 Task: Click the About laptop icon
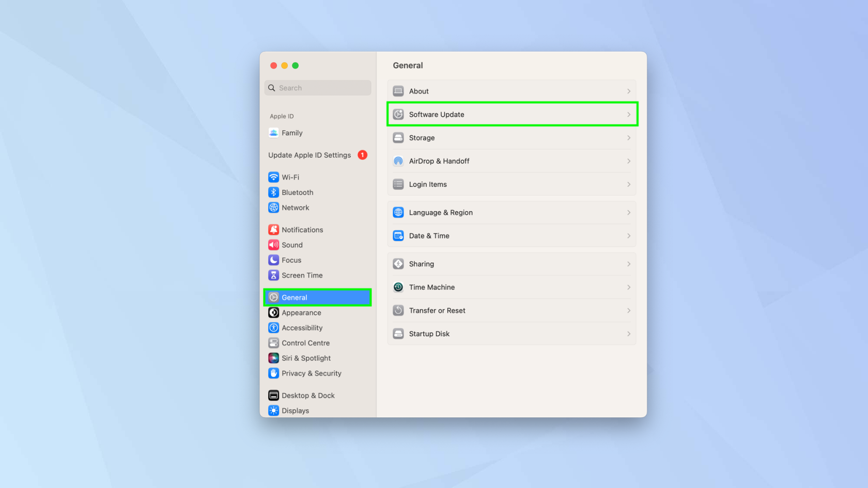pos(398,91)
